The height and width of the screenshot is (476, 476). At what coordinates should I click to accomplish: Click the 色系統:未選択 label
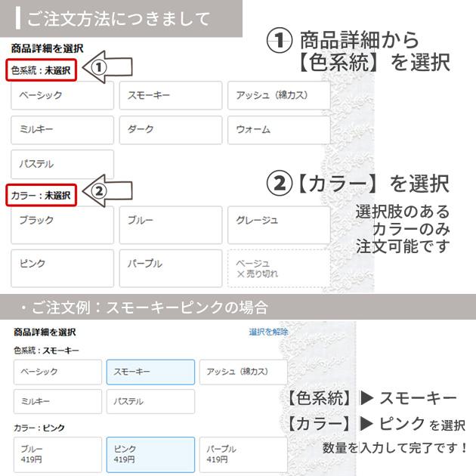41,70
